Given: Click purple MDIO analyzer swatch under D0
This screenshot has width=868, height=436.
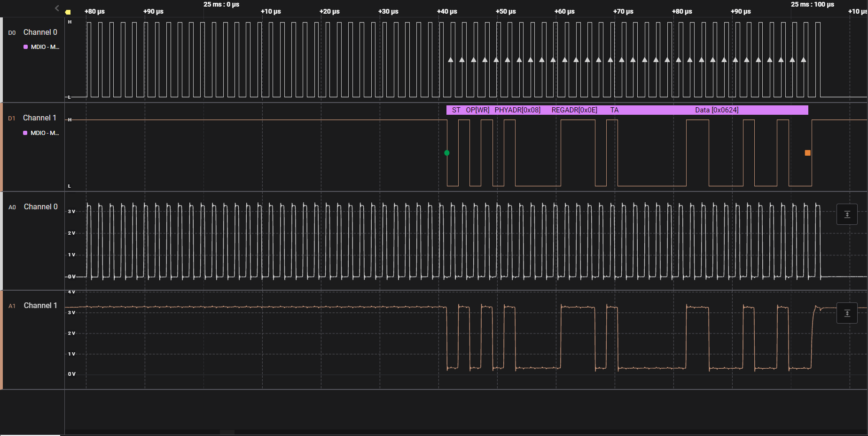Looking at the screenshot, I should coord(26,47).
